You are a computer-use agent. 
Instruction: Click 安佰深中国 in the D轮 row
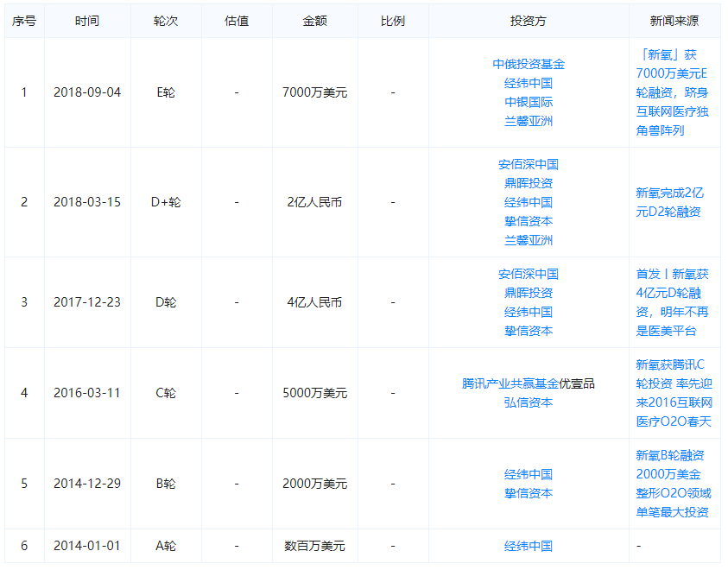click(529, 274)
